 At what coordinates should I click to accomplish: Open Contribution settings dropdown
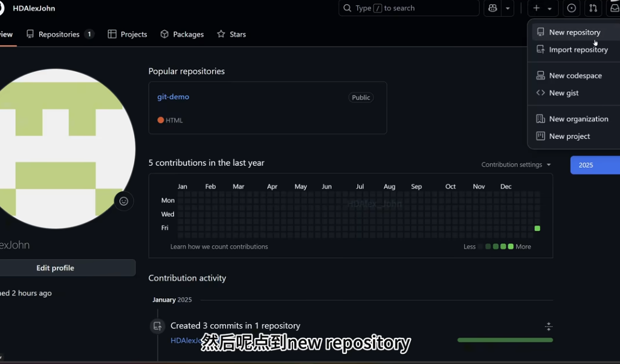click(x=516, y=165)
